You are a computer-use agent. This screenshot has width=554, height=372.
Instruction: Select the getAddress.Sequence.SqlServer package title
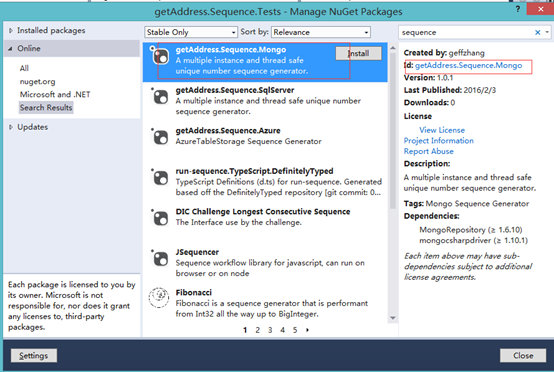pyautogui.click(x=235, y=90)
